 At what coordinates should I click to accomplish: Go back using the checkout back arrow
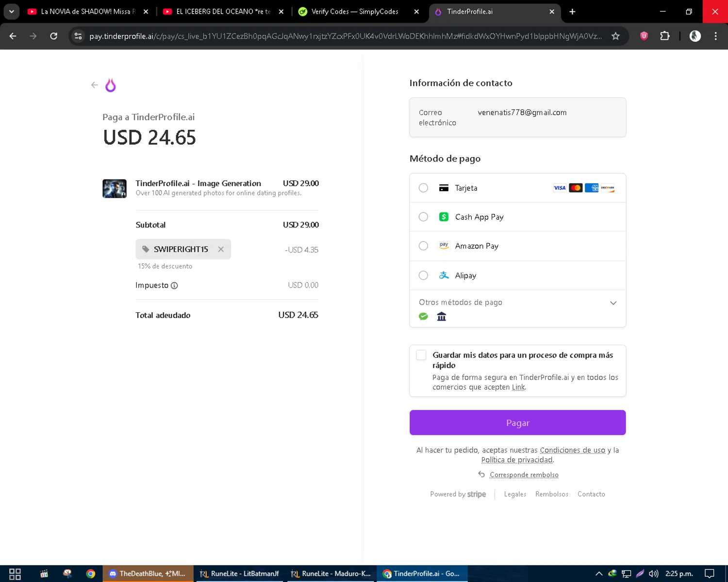pos(95,85)
